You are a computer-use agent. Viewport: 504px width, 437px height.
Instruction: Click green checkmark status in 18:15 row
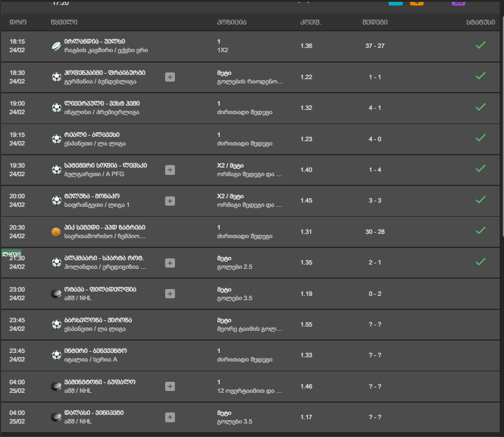click(x=481, y=45)
